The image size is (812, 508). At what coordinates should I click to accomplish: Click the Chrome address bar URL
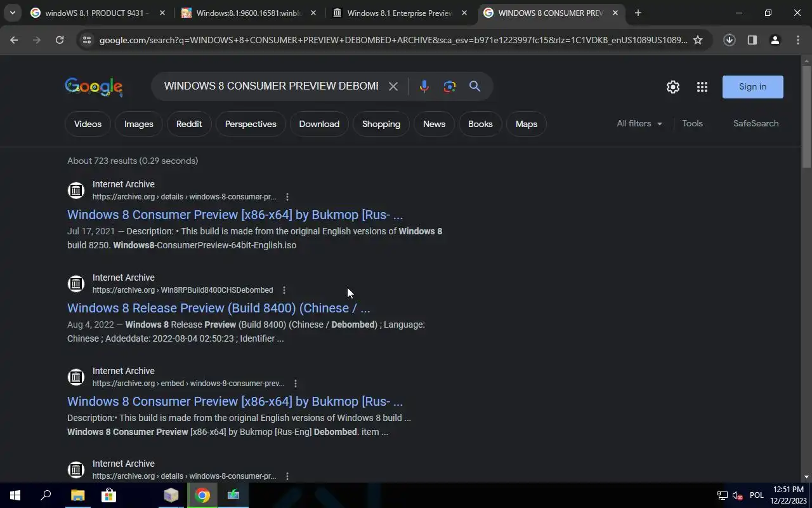(x=393, y=40)
